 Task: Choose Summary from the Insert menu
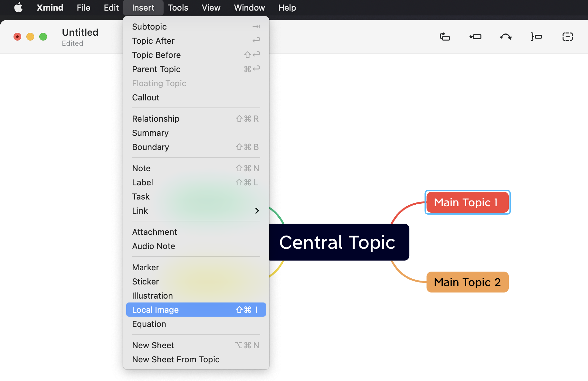[196, 133]
